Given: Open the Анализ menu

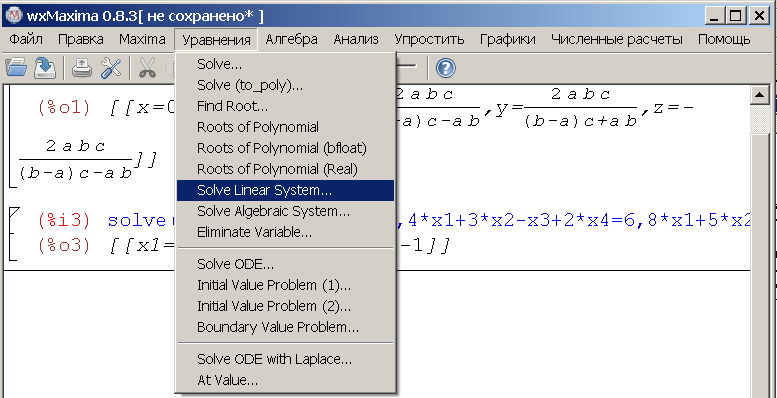Looking at the screenshot, I should coord(356,39).
